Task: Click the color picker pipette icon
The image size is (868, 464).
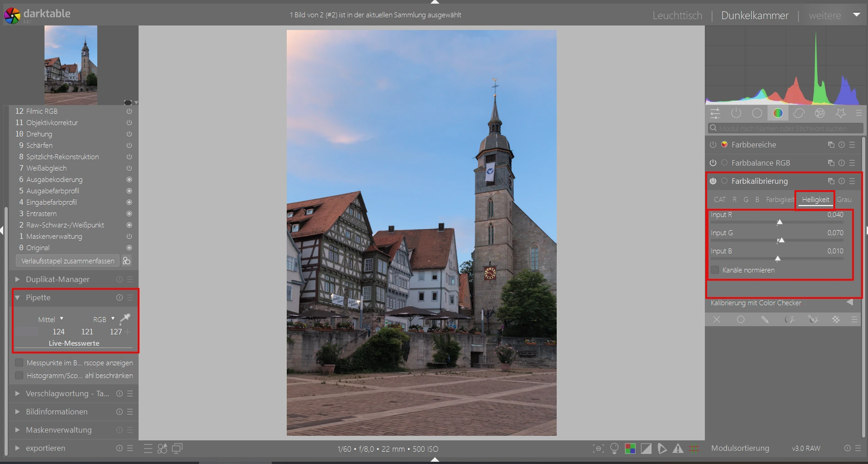Action: pyautogui.click(x=125, y=319)
